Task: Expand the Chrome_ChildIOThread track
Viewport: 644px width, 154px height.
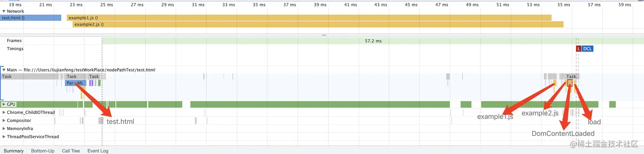Action: tap(4, 112)
